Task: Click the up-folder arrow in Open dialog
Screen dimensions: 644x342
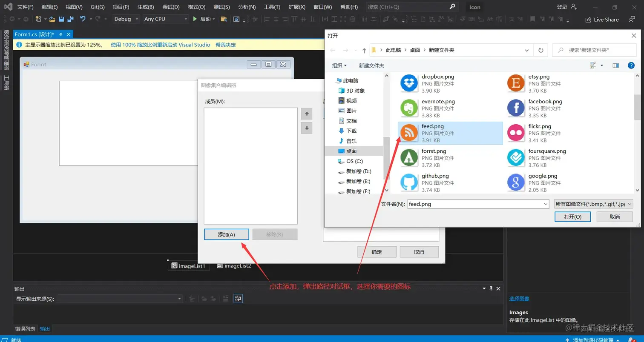Action: (364, 50)
